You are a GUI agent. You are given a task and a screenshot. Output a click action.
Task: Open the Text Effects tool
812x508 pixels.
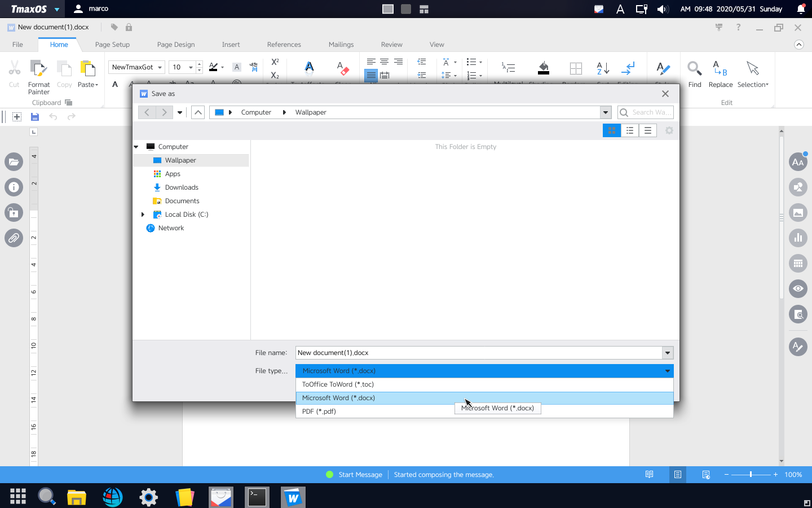pyautogui.click(x=309, y=68)
